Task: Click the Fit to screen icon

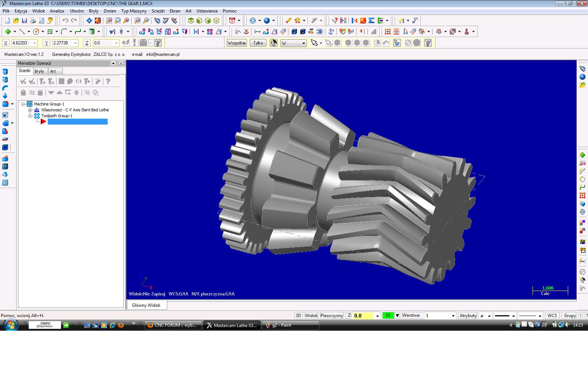Action: [x=89, y=21]
